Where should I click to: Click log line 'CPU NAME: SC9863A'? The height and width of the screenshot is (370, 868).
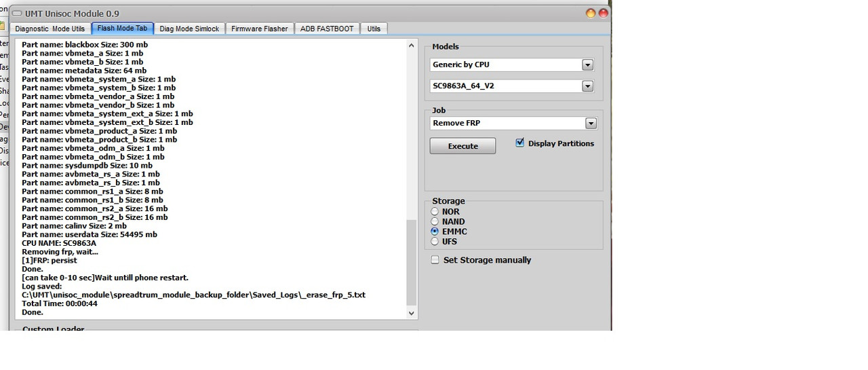(x=59, y=243)
